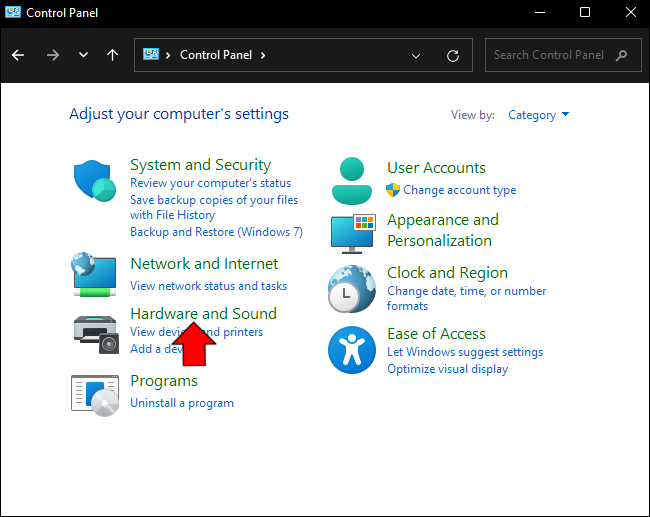This screenshot has width=650, height=517.
Task: Open the recent locations chevron
Action: [x=83, y=56]
